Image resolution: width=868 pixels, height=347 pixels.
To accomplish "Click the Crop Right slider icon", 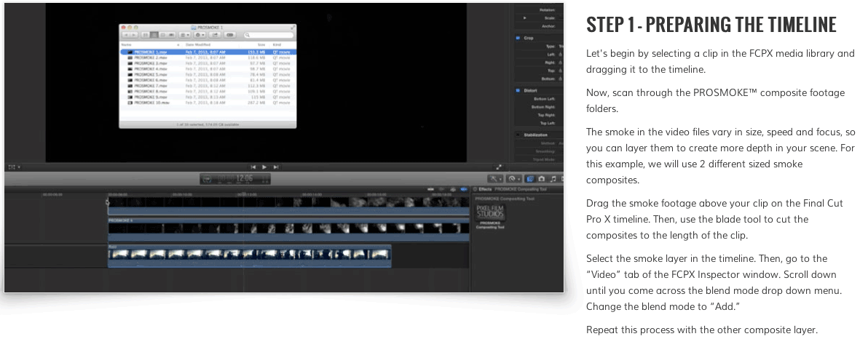I will [x=560, y=63].
